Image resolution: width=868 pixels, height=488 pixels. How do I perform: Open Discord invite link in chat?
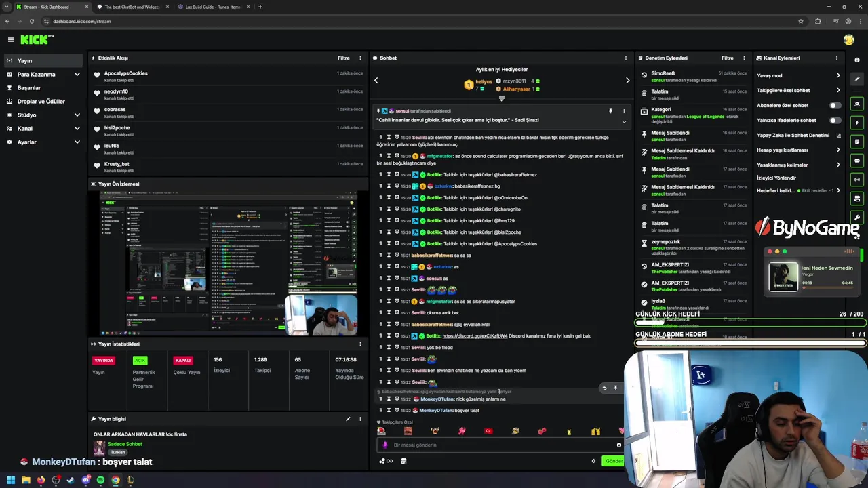tap(475, 335)
